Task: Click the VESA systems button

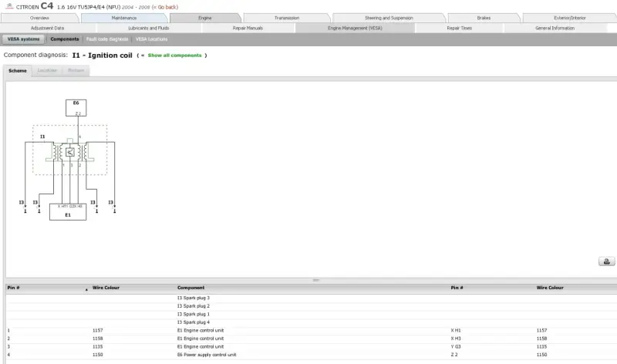Action: (x=24, y=39)
